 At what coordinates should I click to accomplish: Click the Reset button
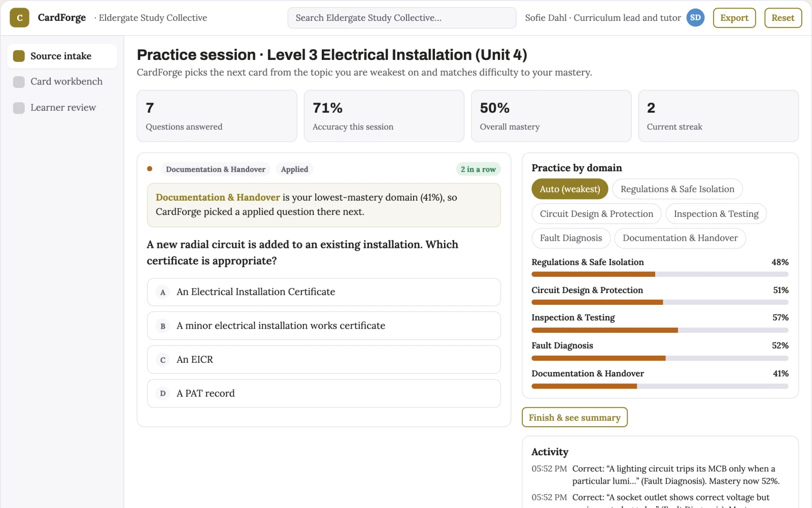coord(783,18)
